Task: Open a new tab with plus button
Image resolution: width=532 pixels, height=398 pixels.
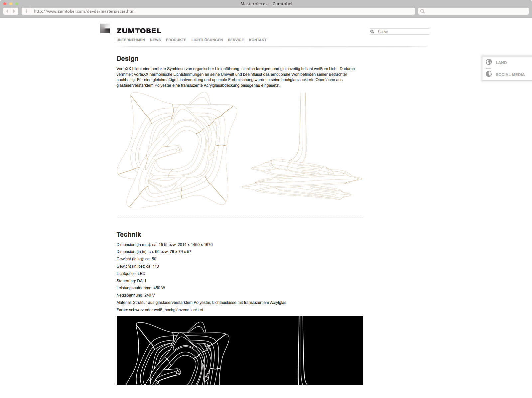Action: tap(26, 11)
